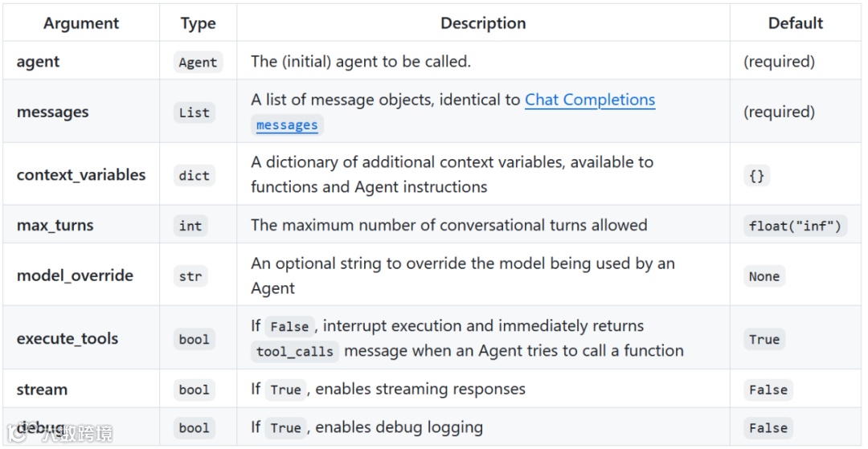Click the max_turns argument name
The width and height of the screenshot is (868, 449).
55,226
